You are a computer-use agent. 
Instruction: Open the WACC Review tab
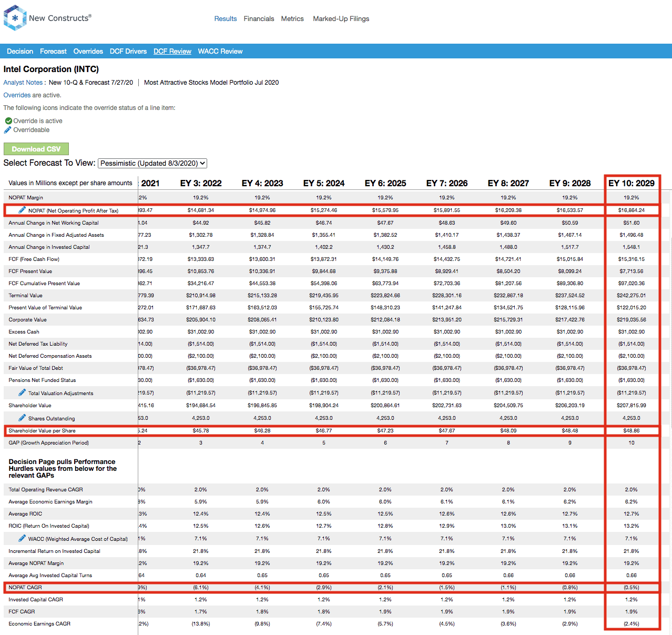(220, 52)
